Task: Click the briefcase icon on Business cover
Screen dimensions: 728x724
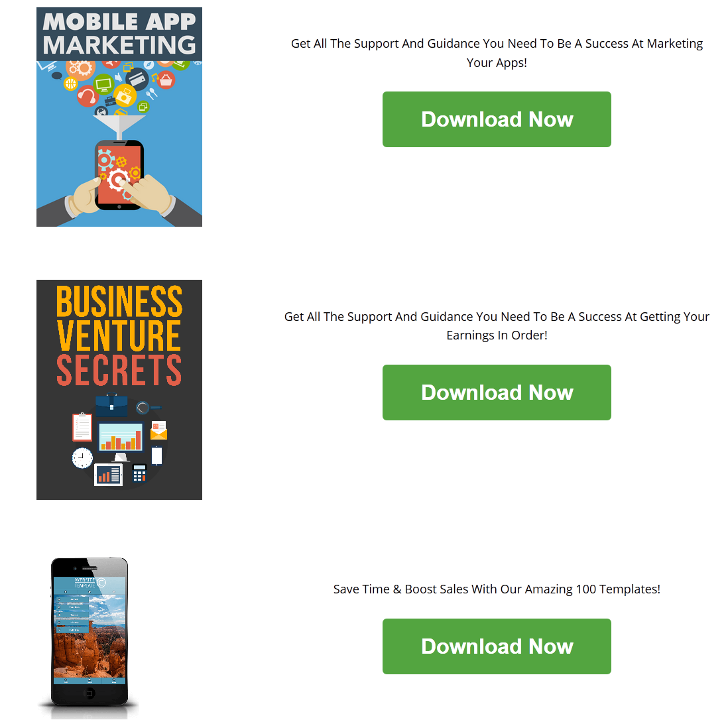Action: click(111, 405)
